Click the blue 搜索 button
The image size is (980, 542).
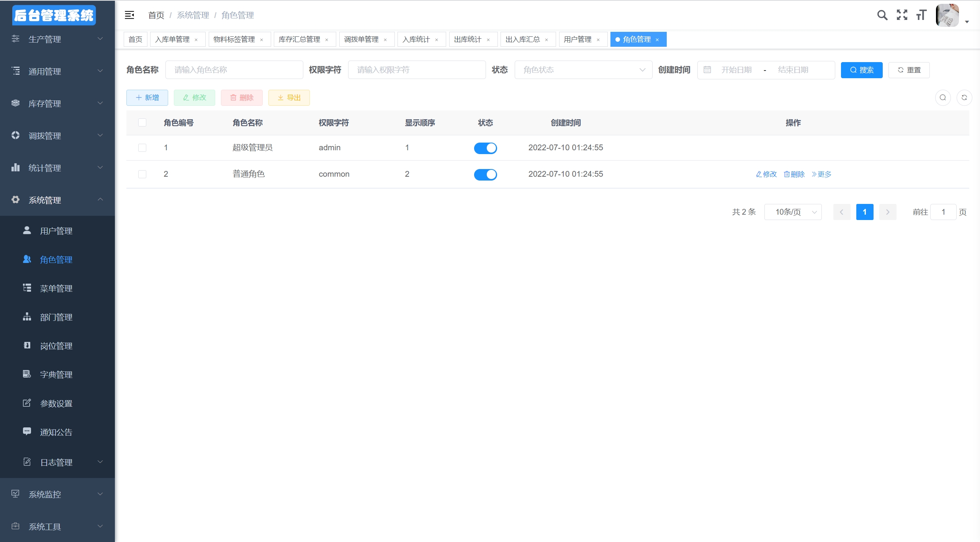[x=861, y=70]
